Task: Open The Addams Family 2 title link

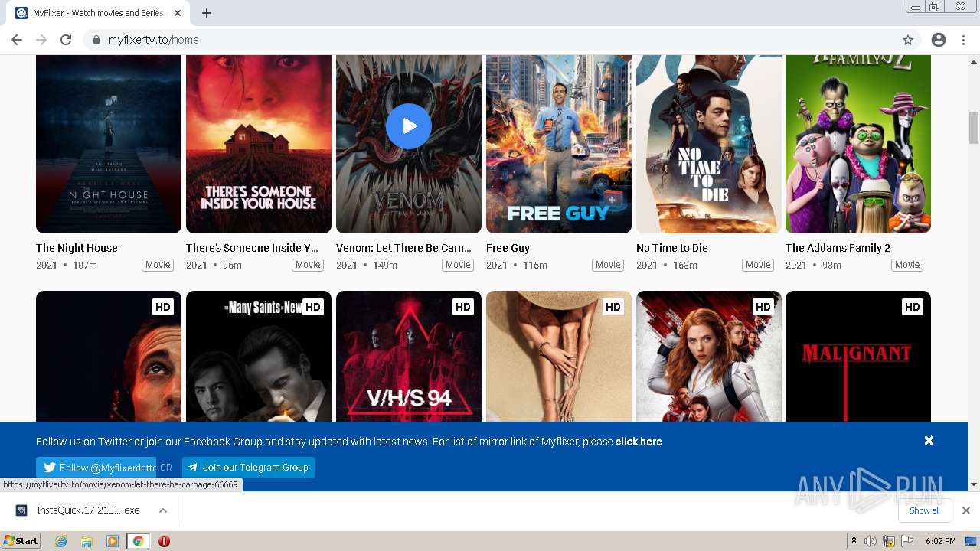Action: pyautogui.click(x=838, y=248)
